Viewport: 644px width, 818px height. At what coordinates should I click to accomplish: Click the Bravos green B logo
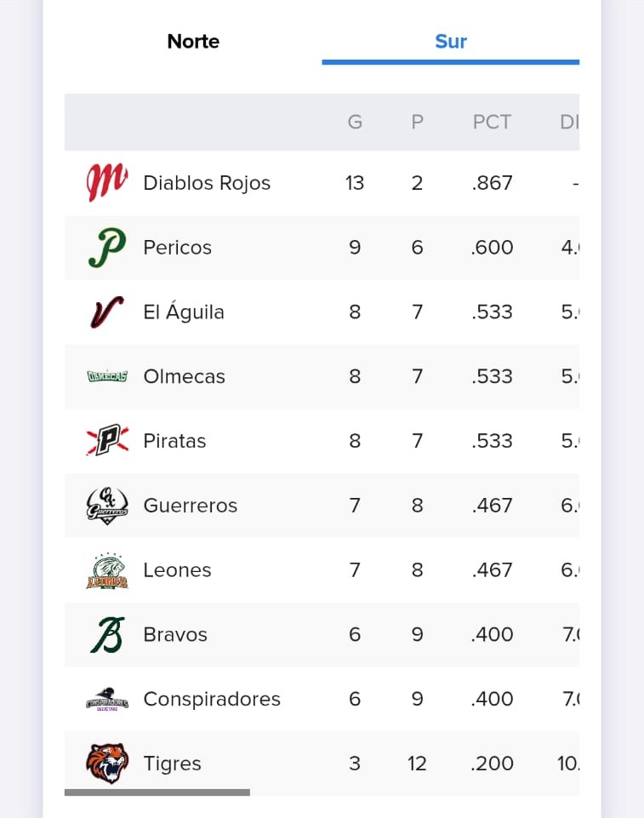pos(107,635)
